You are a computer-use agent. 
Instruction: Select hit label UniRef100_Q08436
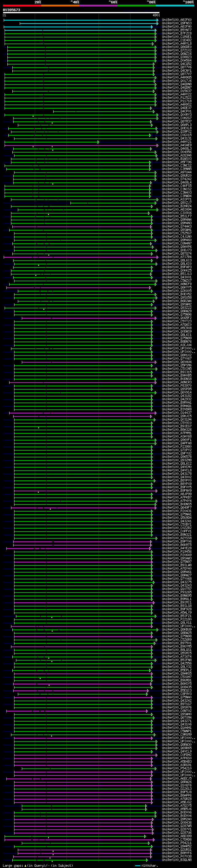pos(177,822)
